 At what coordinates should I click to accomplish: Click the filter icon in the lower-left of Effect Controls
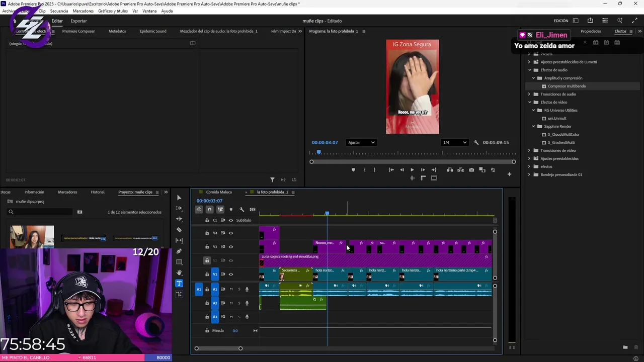point(272,180)
